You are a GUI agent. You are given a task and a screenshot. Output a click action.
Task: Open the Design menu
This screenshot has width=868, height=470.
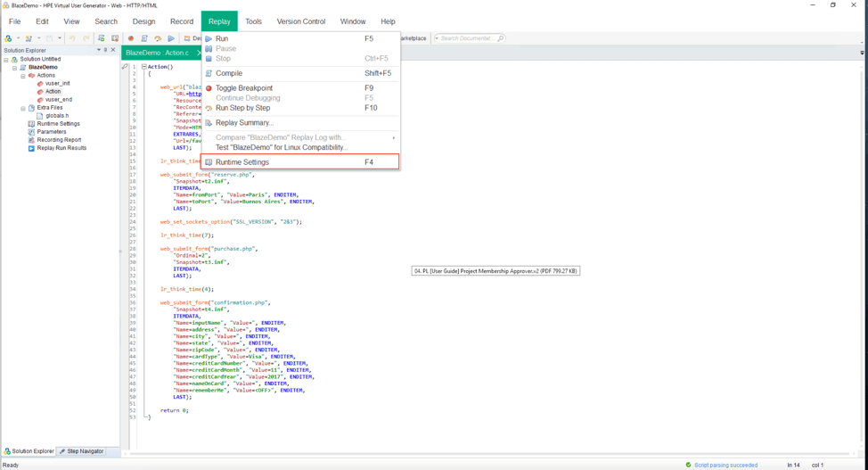coord(144,21)
